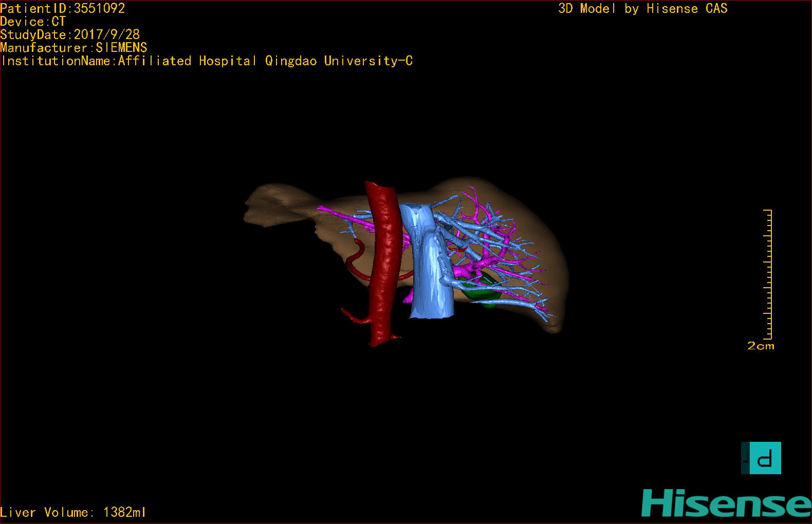Click the green lesion in the liver
Viewport: 812px width, 524px height.
pos(482,291)
